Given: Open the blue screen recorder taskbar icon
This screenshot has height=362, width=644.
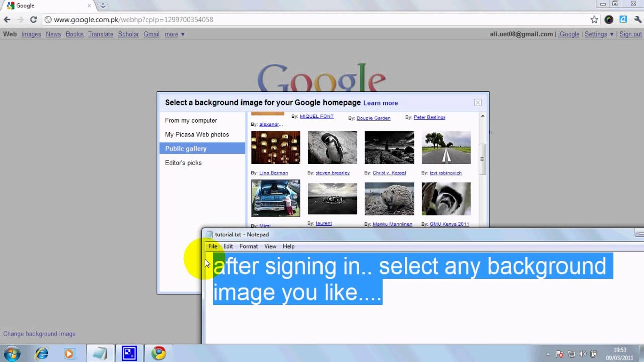Looking at the screenshot, I should (129, 354).
